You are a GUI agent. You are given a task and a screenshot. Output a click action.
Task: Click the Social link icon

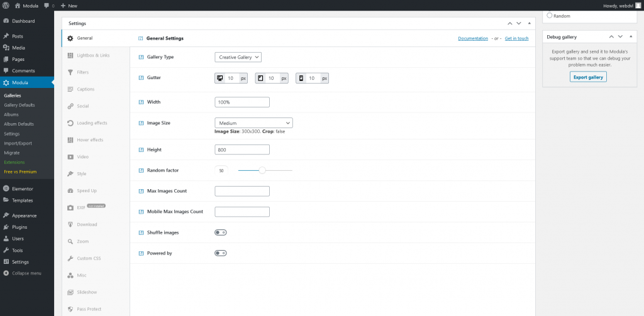coord(70,106)
